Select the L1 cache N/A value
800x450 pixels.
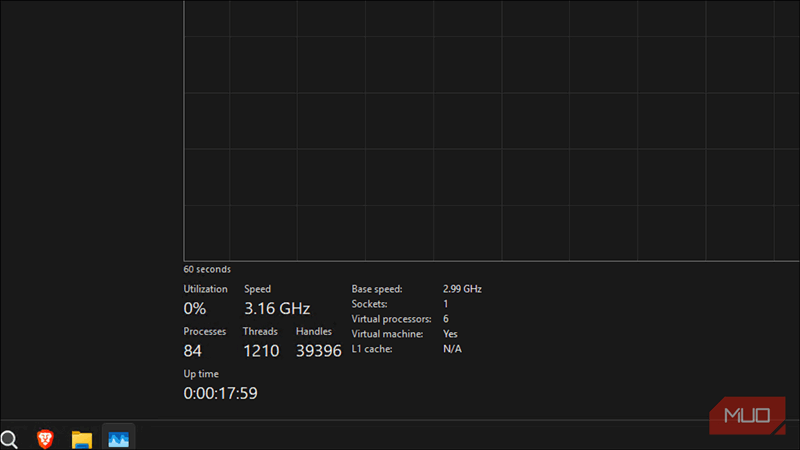452,349
